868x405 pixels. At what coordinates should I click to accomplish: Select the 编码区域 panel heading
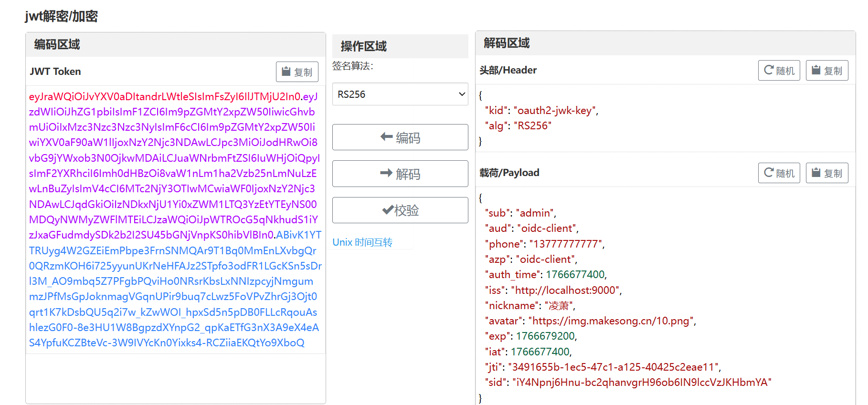coord(57,45)
